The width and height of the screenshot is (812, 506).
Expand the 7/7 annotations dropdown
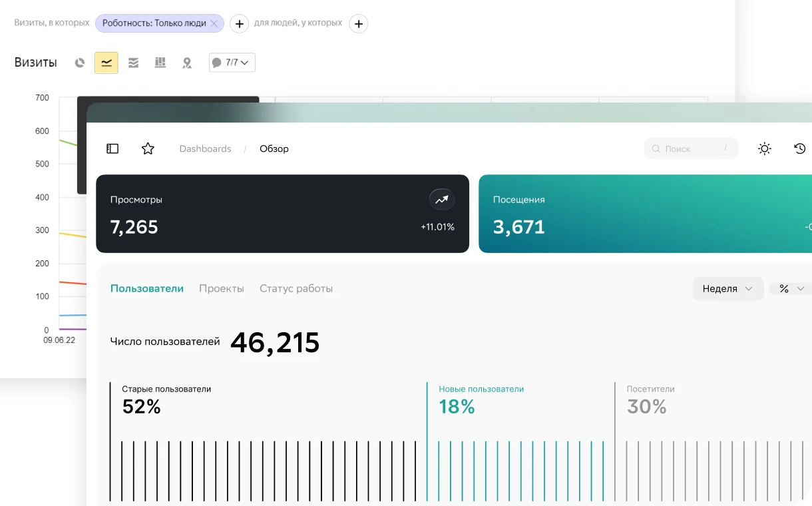[232, 63]
